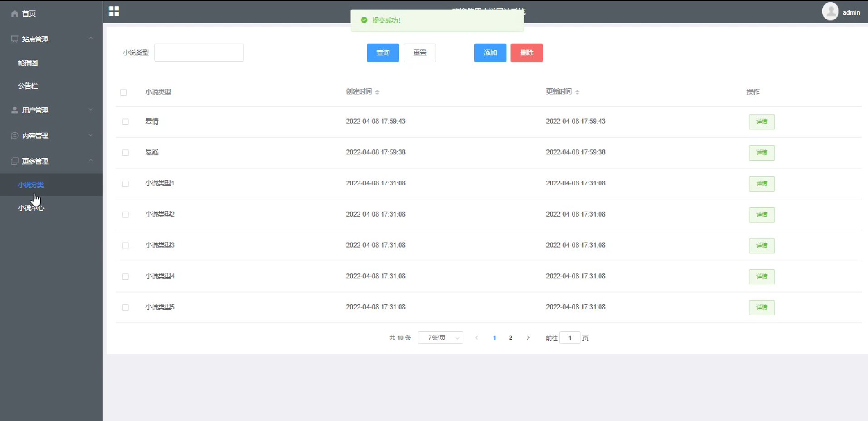Click the home icon in the sidebar
The height and width of the screenshot is (421, 868).
click(x=15, y=14)
